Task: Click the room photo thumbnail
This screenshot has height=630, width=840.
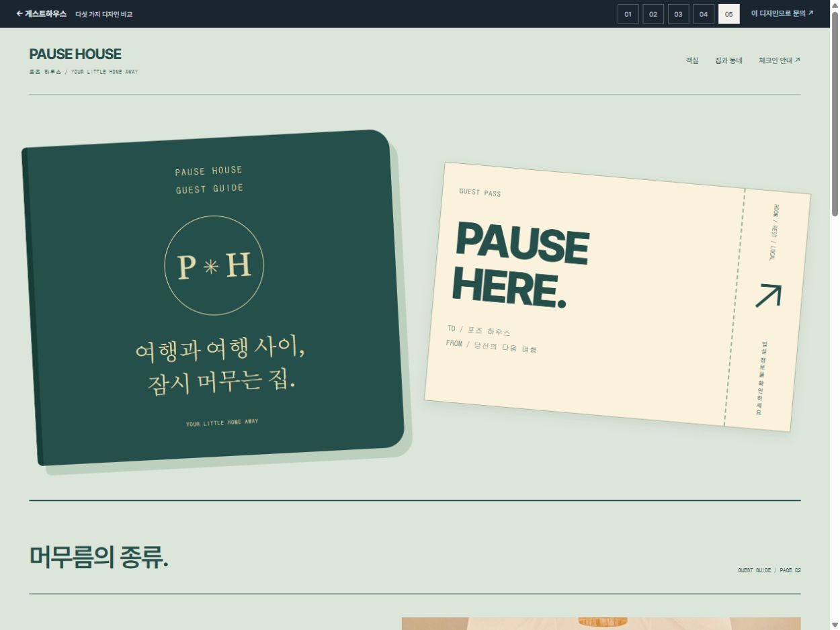Action: (601, 623)
